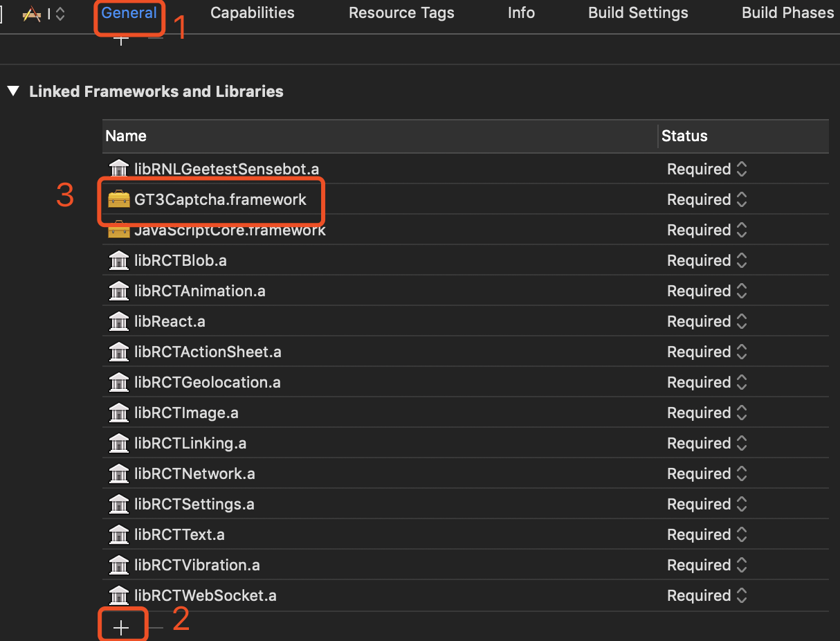Select the libRCTSettings.a name text
840x641 pixels.
point(194,504)
